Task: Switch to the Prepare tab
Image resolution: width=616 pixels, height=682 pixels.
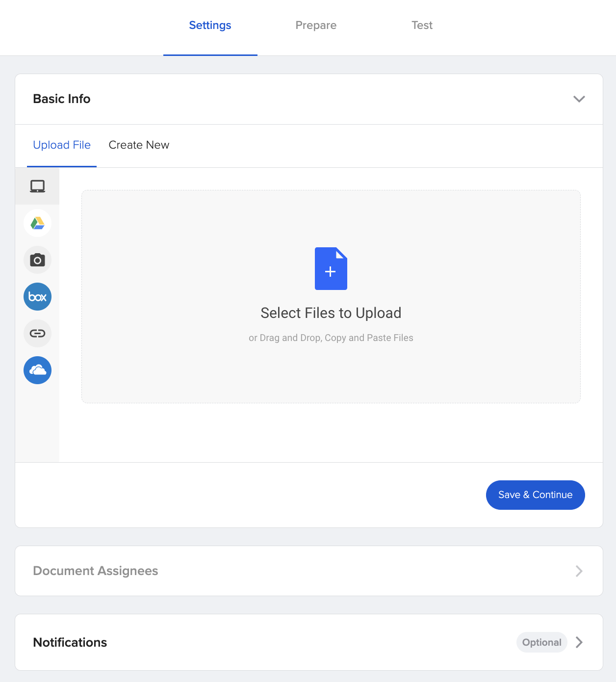Action: point(316,25)
